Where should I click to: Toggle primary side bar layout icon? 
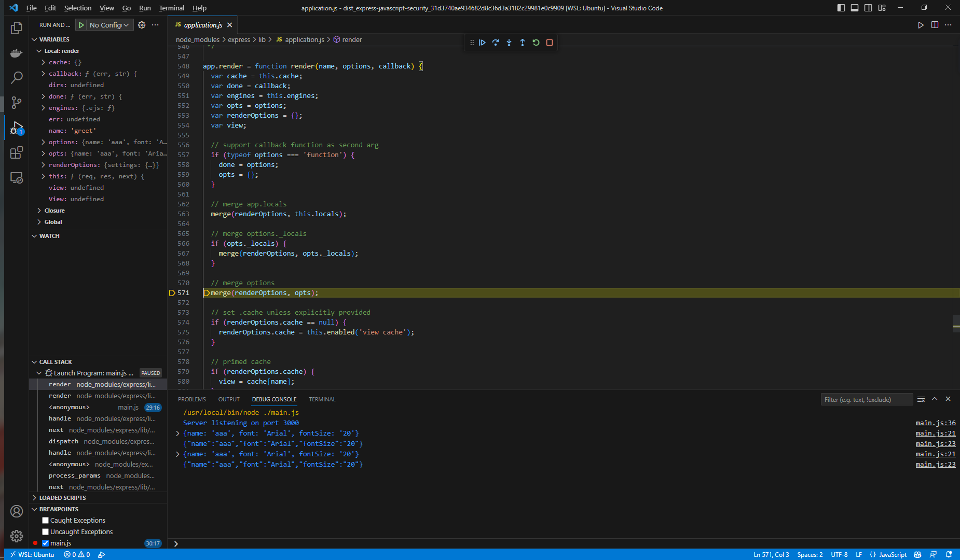(x=841, y=8)
